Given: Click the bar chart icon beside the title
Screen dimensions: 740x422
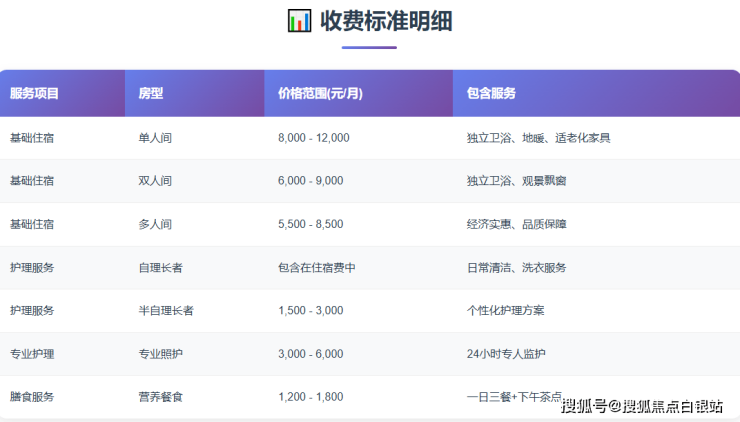Looking at the screenshot, I should [299, 21].
